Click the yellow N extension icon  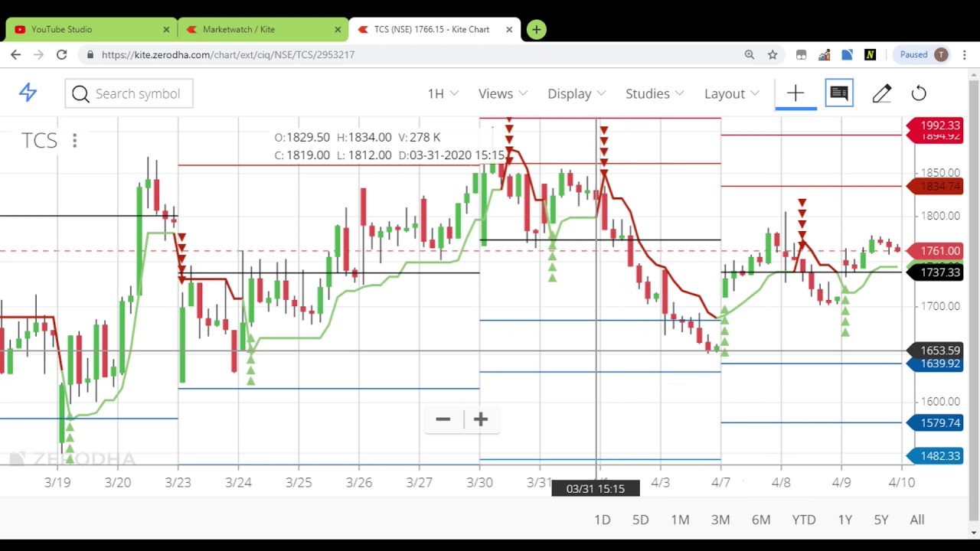871,54
